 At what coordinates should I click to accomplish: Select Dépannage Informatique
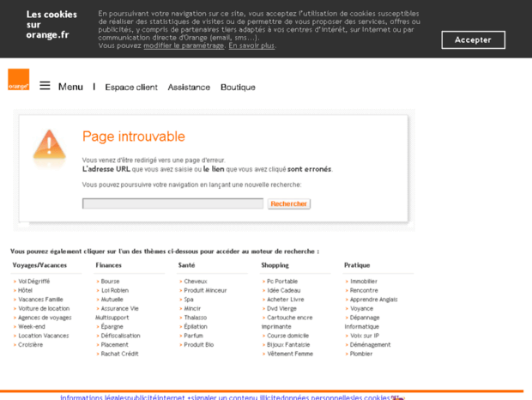pos(362,322)
